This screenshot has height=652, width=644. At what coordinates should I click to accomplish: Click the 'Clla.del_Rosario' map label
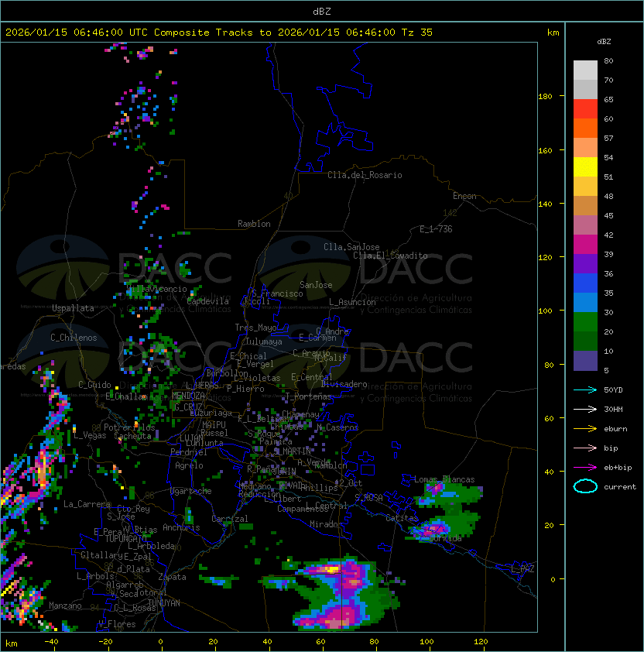365,175
